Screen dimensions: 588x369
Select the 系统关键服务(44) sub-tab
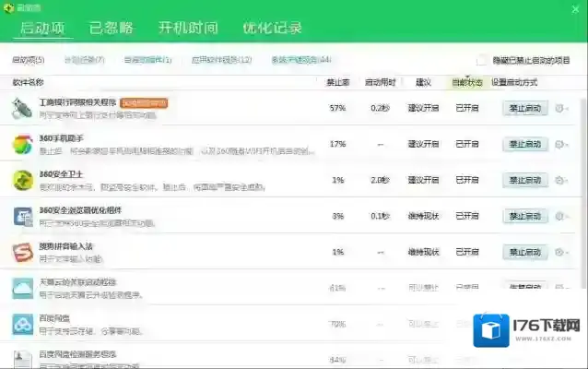click(301, 60)
